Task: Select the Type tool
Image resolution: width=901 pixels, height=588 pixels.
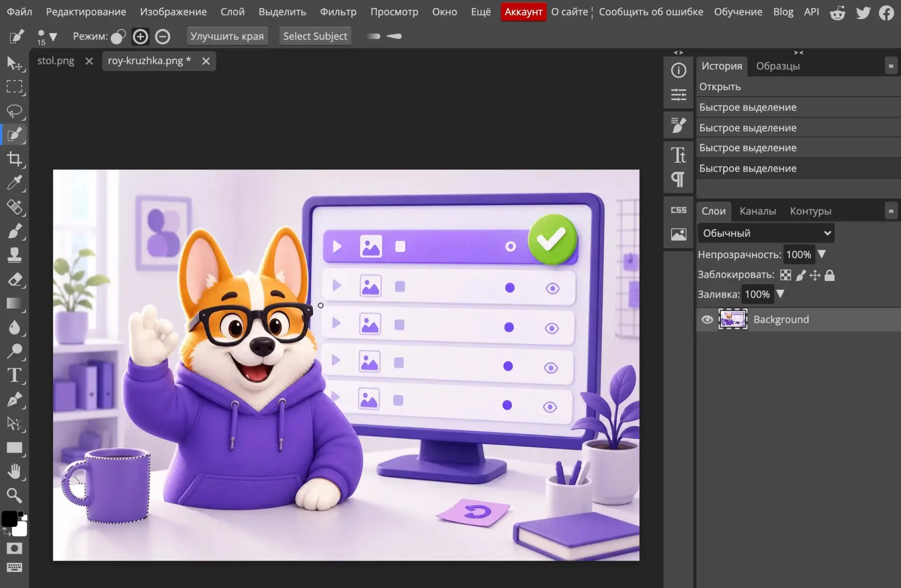Action: [15, 375]
